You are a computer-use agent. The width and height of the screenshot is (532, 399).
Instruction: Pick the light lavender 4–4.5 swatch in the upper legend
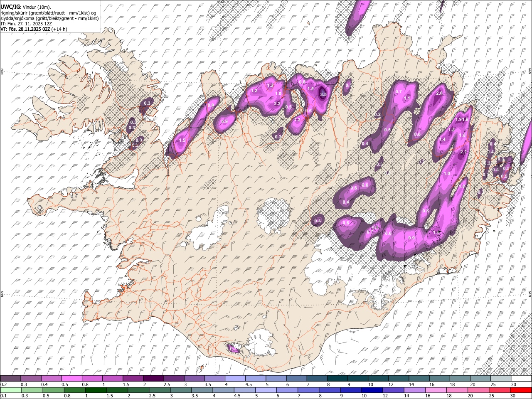click(235, 379)
